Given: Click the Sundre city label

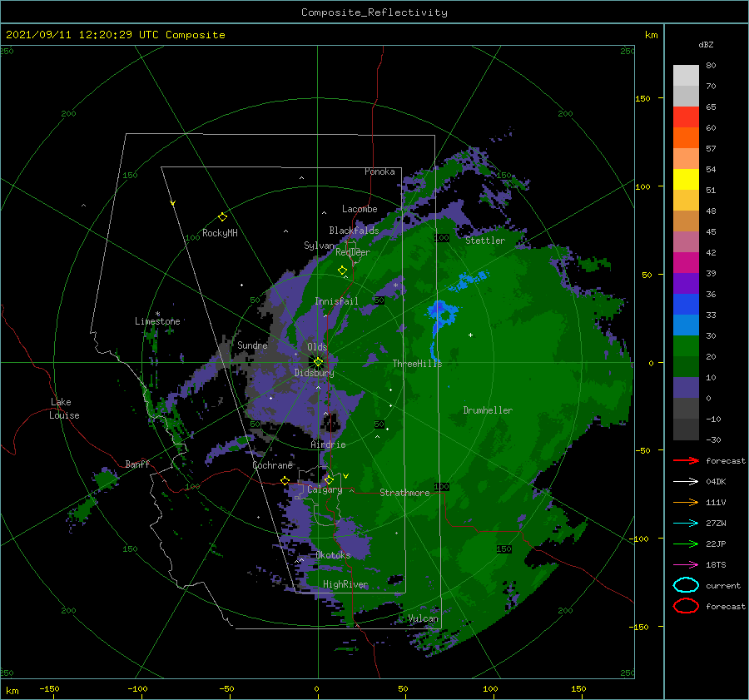Looking at the screenshot, I should 252,345.
